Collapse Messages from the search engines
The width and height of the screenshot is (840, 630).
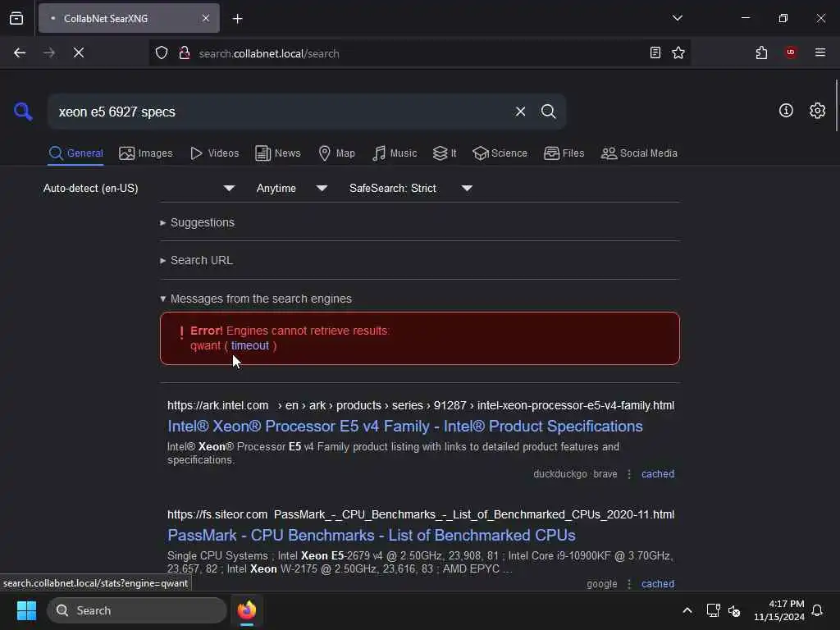(256, 299)
